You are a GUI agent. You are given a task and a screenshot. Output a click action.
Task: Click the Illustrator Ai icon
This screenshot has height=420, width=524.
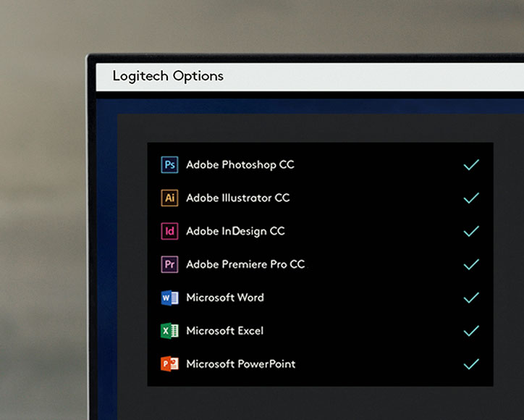169,198
